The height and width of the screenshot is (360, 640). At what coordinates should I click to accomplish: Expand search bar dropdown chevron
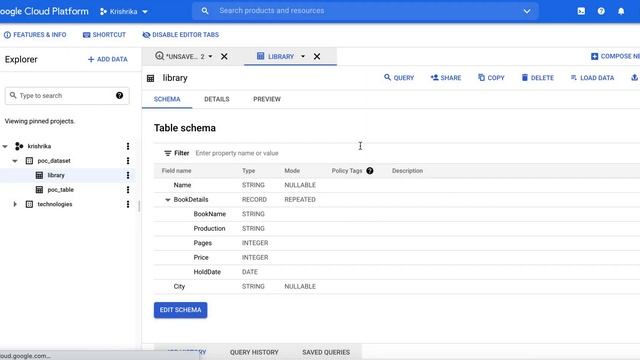click(527, 11)
